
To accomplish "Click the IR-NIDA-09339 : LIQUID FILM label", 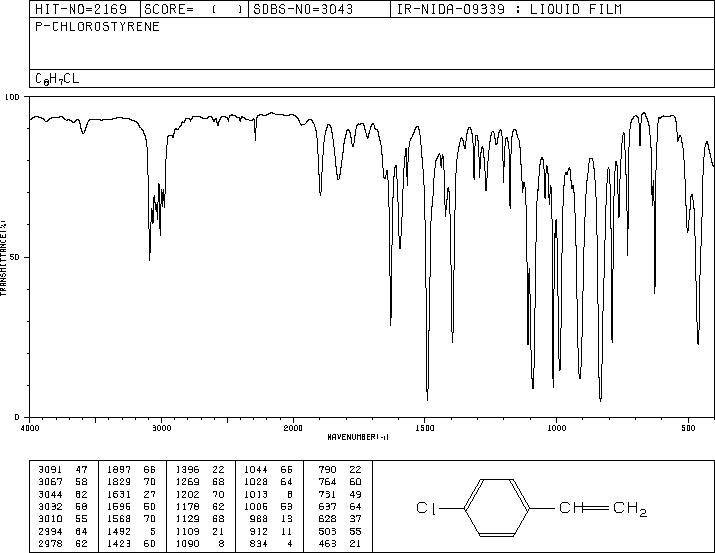I will pyautogui.click(x=509, y=9).
